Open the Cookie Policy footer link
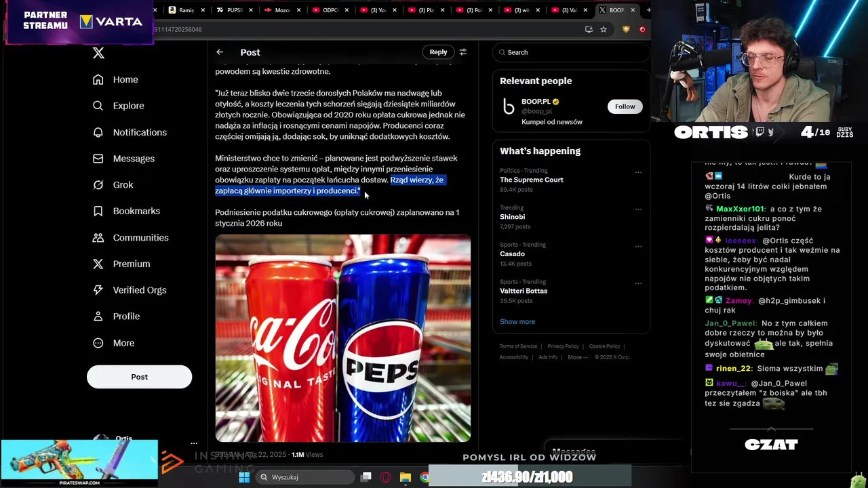Image resolution: width=868 pixels, height=488 pixels. click(604, 346)
